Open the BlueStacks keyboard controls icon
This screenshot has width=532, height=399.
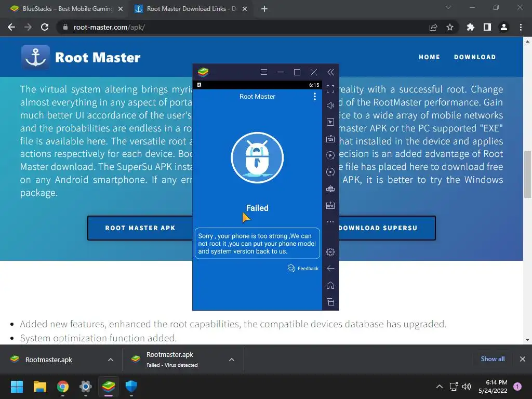[x=330, y=139]
